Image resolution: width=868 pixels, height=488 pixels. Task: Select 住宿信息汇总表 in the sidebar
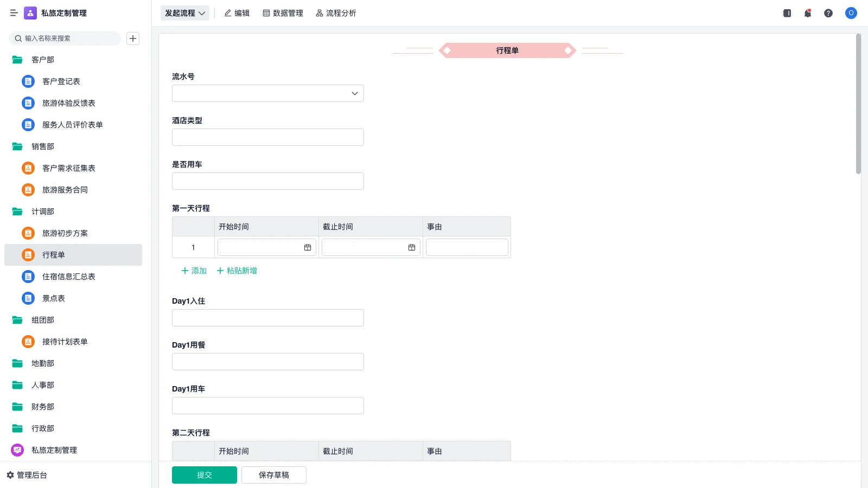(x=68, y=277)
